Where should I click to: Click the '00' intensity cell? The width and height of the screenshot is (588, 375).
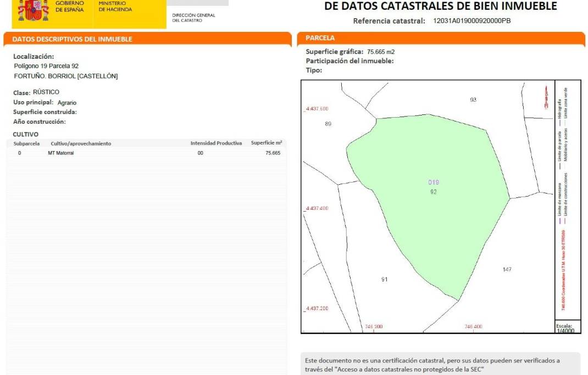[200, 153]
